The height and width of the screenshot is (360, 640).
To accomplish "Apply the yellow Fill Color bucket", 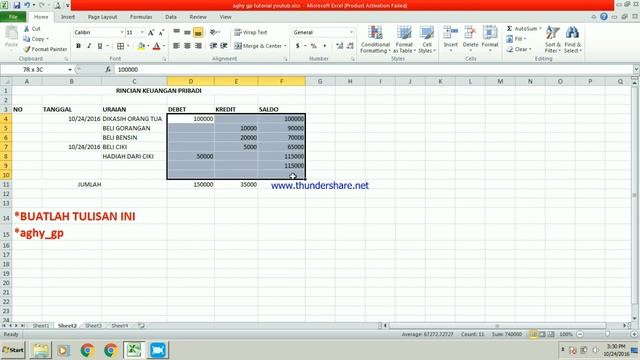I will (141, 46).
